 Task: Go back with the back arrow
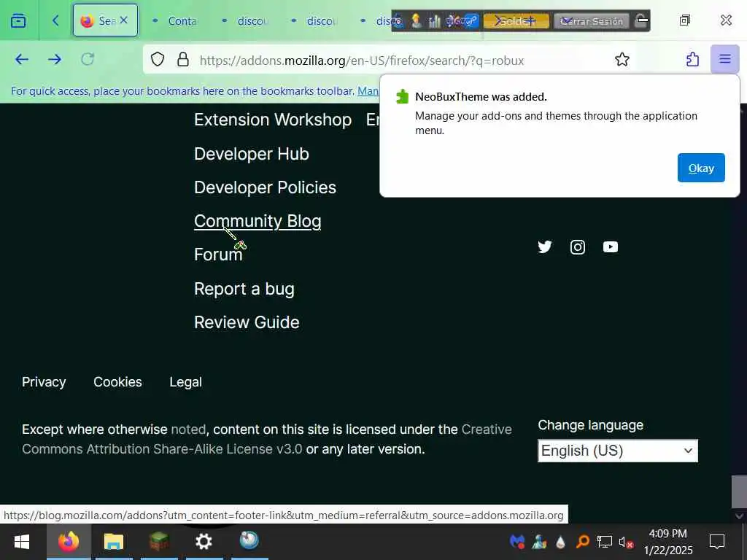tap(21, 60)
